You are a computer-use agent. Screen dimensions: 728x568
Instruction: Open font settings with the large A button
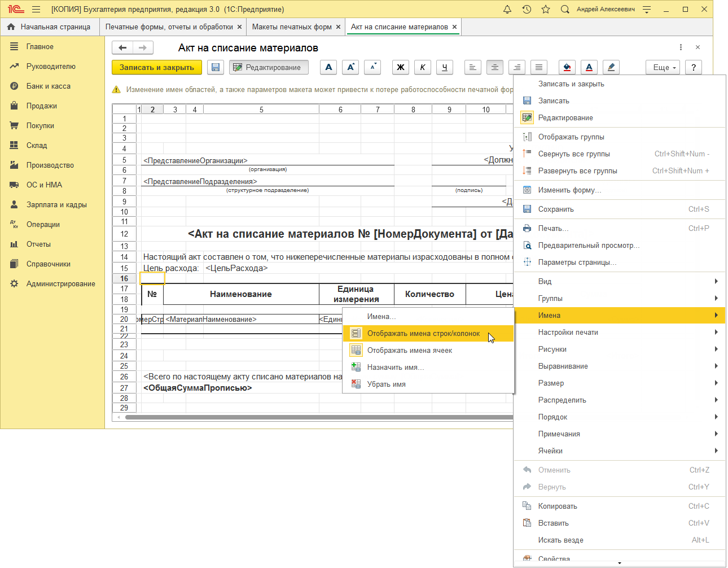(328, 67)
